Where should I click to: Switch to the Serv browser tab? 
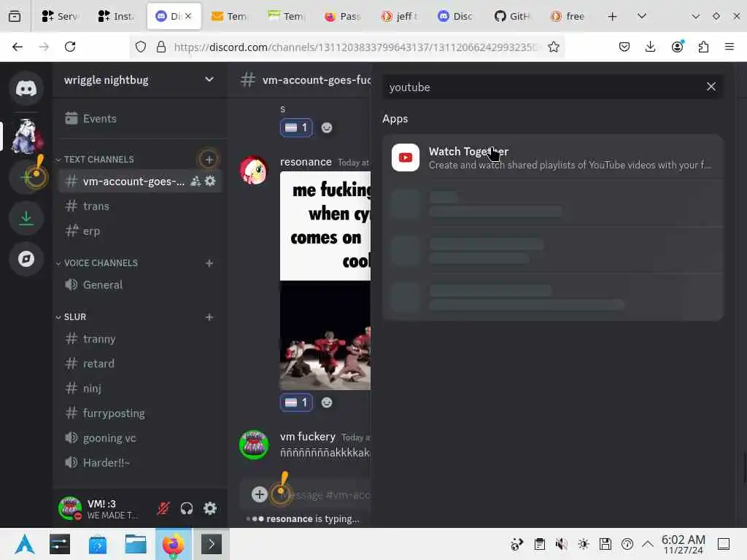(60, 16)
